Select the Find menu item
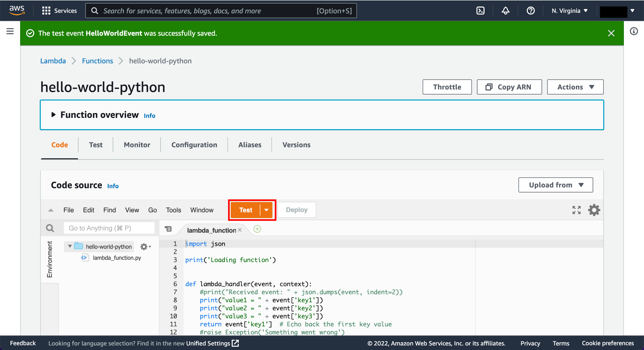 [x=109, y=210]
